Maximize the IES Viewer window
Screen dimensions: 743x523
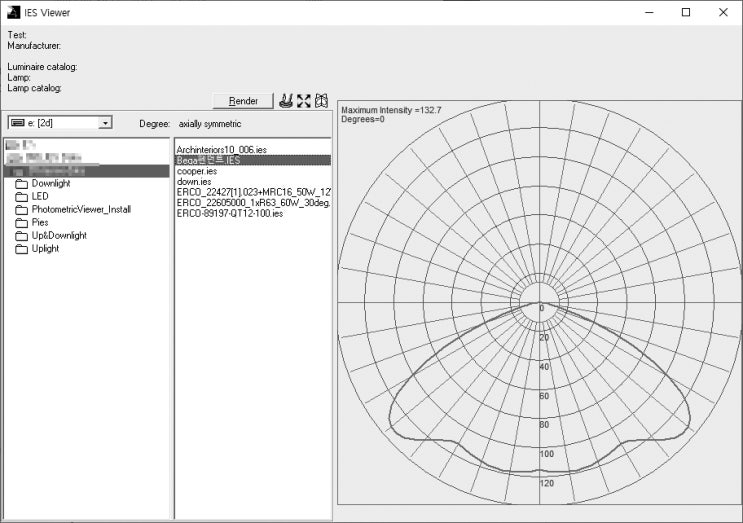tap(686, 12)
